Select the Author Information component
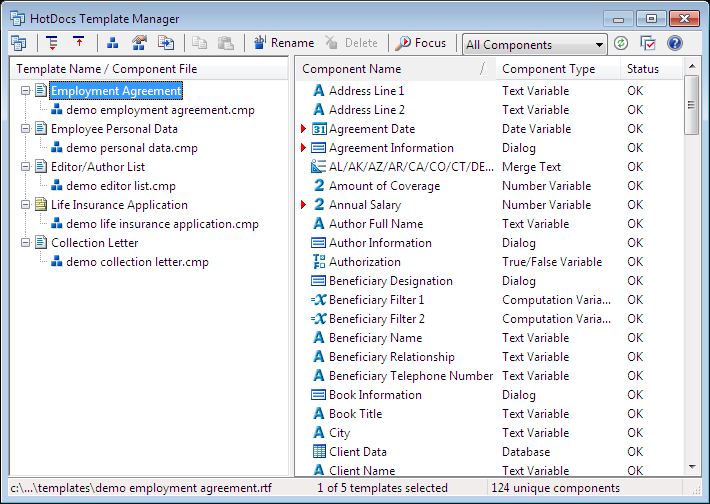The image size is (710, 504). click(x=380, y=243)
